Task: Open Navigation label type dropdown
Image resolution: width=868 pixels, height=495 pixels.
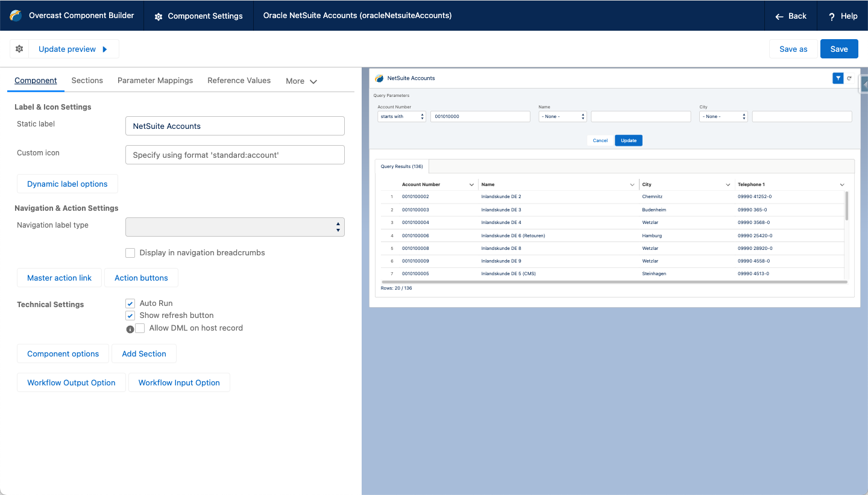Action: (235, 227)
